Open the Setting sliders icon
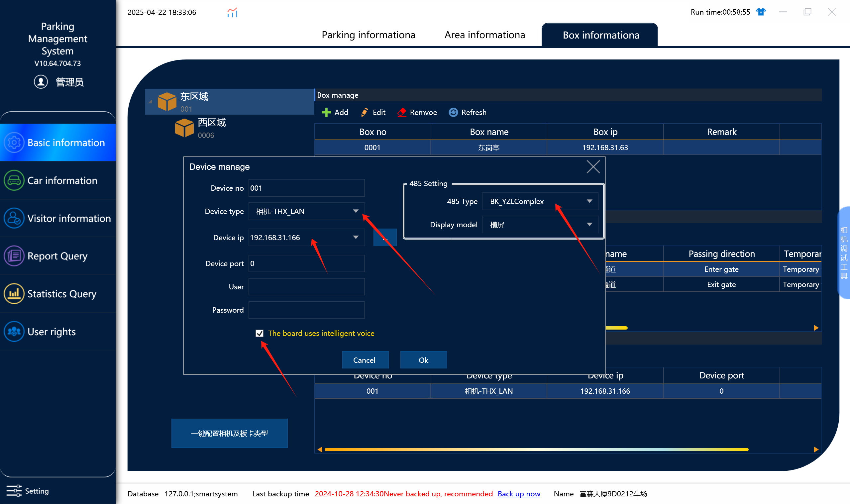The width and height of the screenshot is (850, 504). (x=14, y=491)
